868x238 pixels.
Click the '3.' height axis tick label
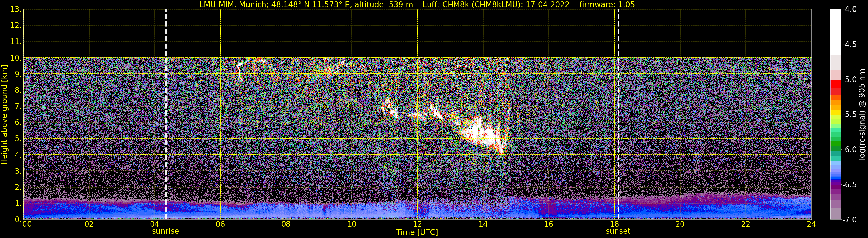coord(18,171)
